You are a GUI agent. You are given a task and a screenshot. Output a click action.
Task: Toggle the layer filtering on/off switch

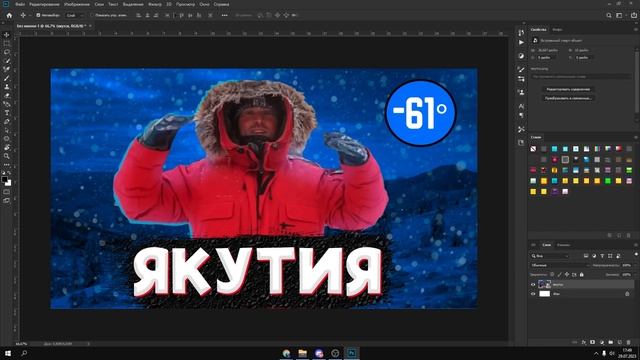coord(636,254)
